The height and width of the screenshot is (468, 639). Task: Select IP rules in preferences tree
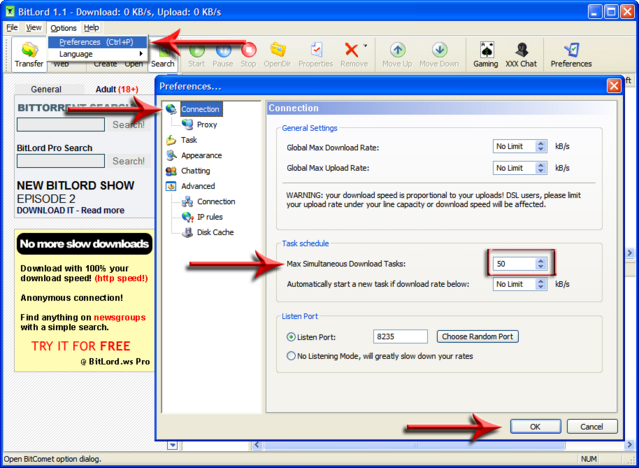point(210,217)
